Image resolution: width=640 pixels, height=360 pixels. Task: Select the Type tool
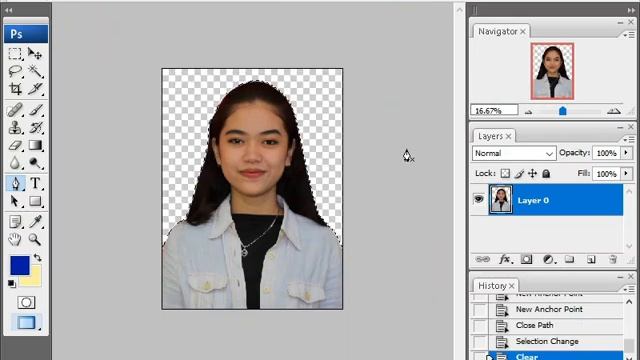[35, 184]
